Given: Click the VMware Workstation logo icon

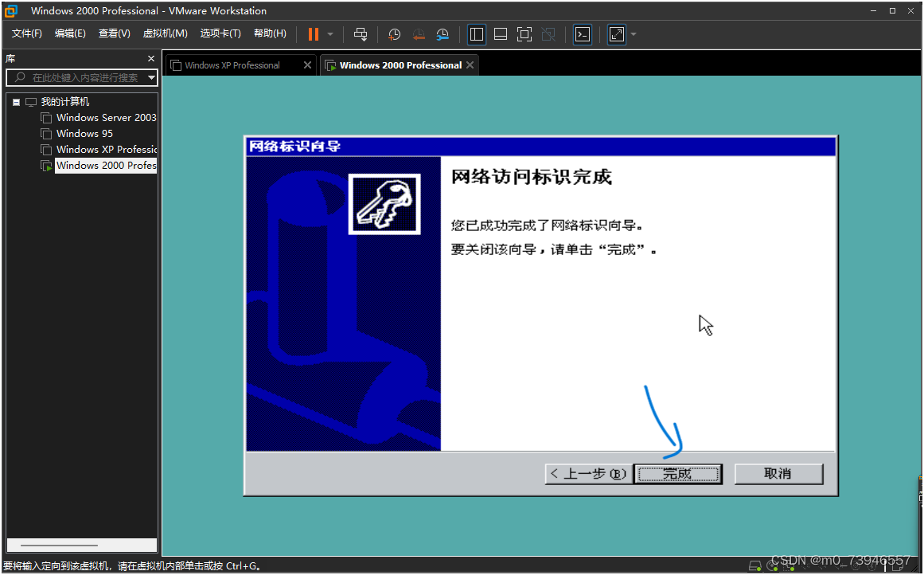Looking at the screenshot, I should (10, 10).
